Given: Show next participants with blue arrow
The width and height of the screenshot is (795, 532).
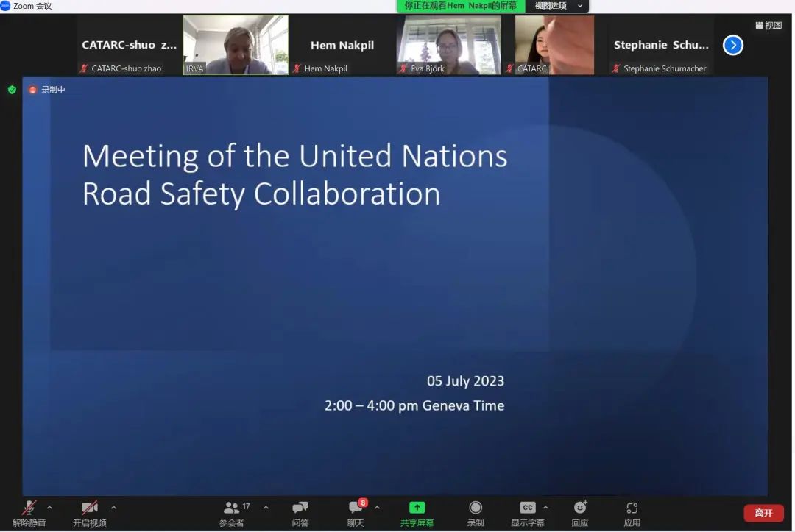Looking at the screenshot, I should coord(732,46).
